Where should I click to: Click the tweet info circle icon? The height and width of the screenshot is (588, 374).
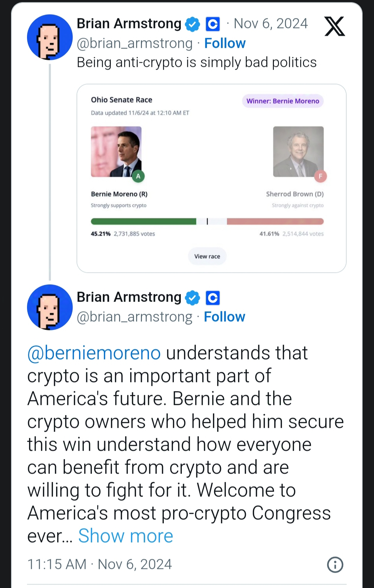click(x=335, y=564)
